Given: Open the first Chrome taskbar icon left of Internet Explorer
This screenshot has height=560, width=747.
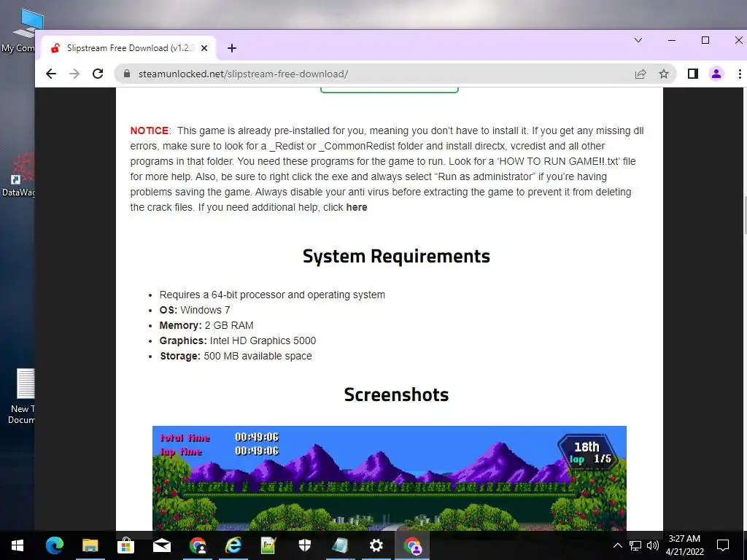Looking at the screenshot, I should pyautogui.click(x=198, y=545).
